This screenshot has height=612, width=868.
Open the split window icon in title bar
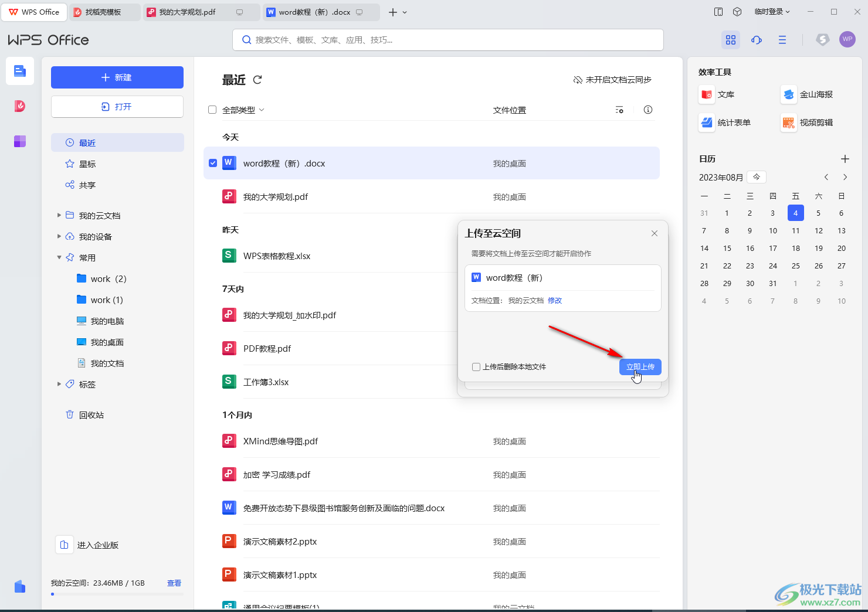click(718, 12)
